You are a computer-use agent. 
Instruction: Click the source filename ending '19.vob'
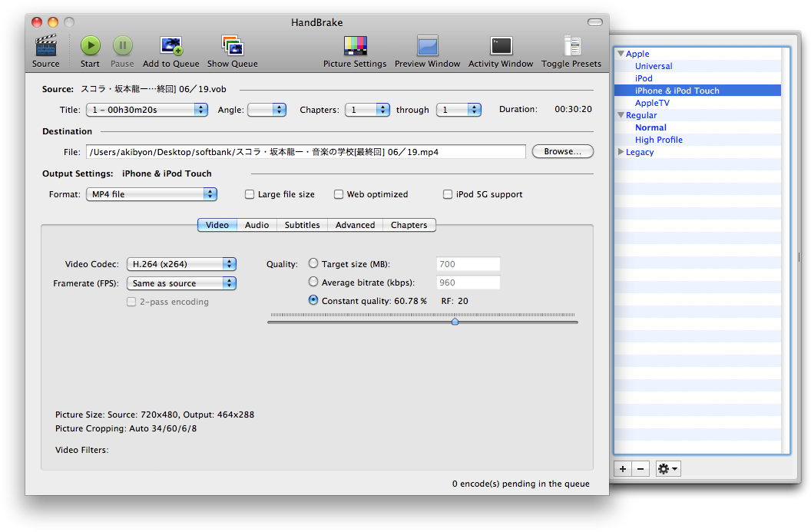click(x=153, y=89)
